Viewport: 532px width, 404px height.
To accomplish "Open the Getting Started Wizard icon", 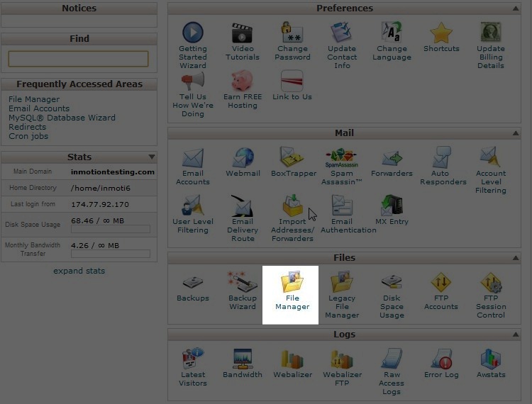I will pos(193,33).
